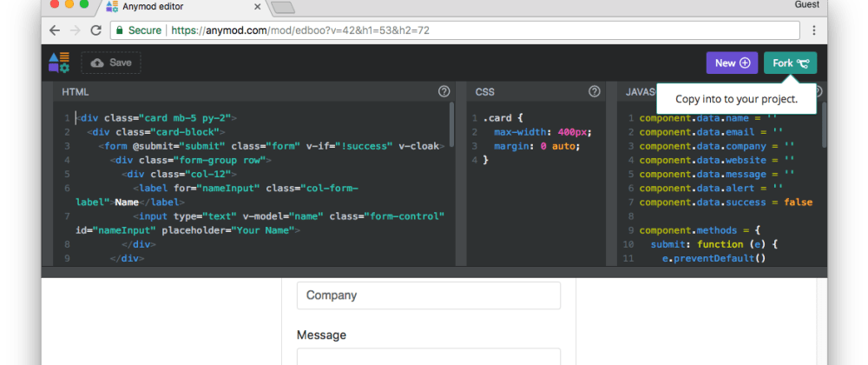Click the HTML panel scrollbar

[x=451, y=124]
